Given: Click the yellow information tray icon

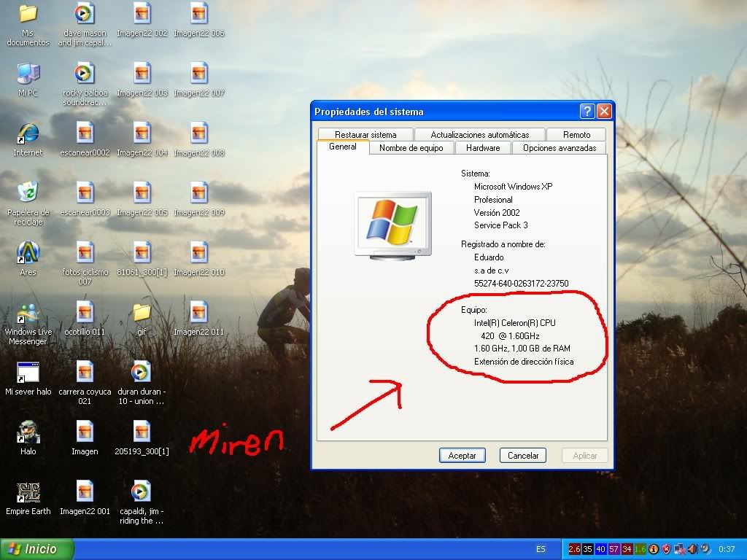Looking at the screenshot, I should pos(654,550).
